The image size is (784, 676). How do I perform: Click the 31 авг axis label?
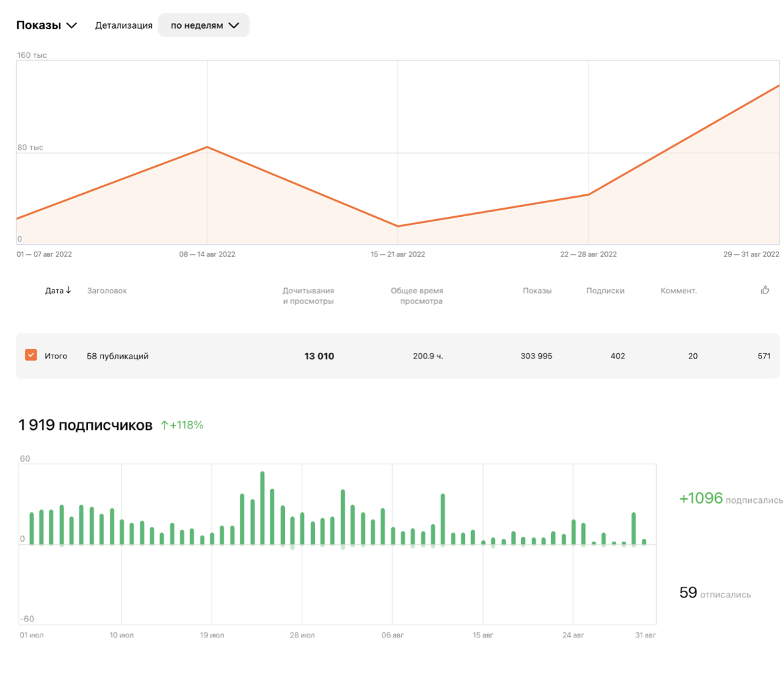tap(646, 635)
